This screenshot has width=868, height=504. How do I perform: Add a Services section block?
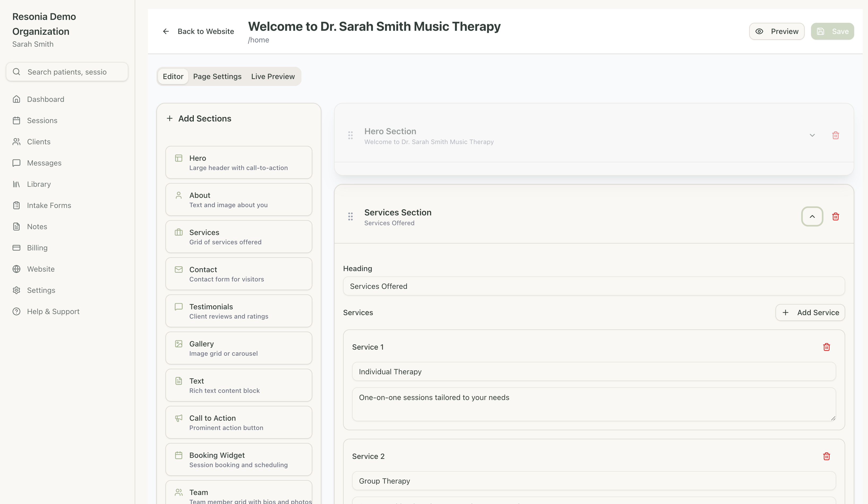click(x=239, y=237)
